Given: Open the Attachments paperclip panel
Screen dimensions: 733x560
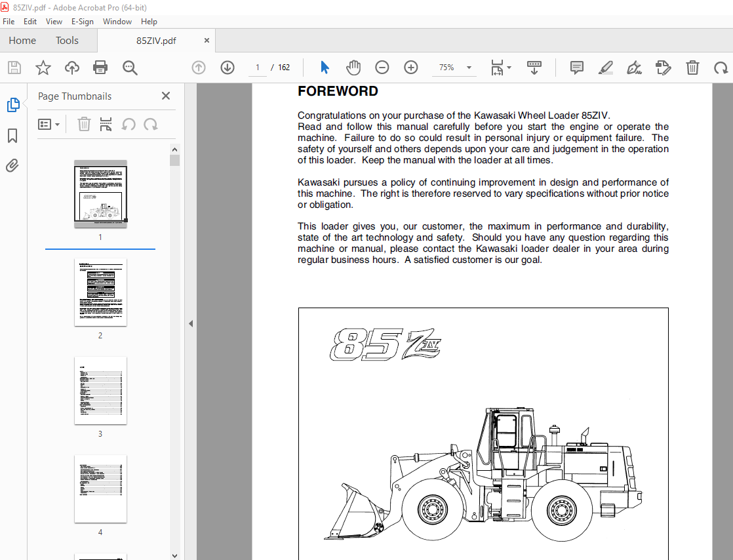Looking at the screenshot, I should [12, 165].
